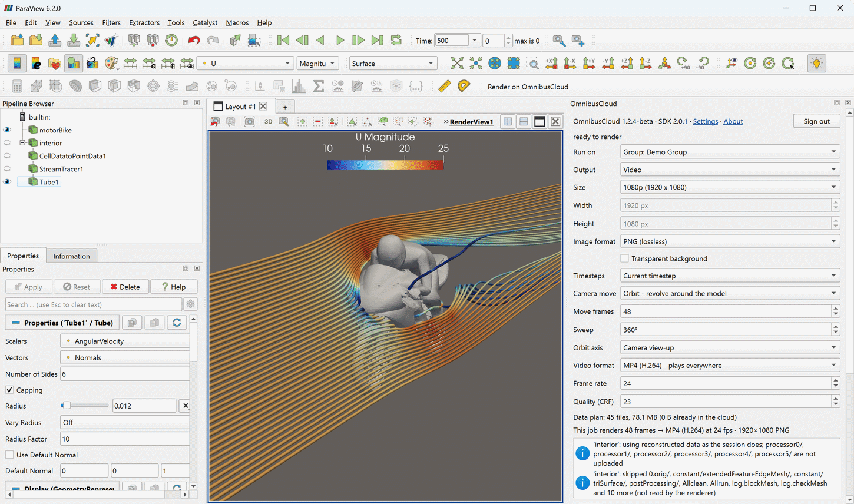The image size is (854, 504).
Task: Enable Use Default Normal checkbox
Action: point(9,455)
